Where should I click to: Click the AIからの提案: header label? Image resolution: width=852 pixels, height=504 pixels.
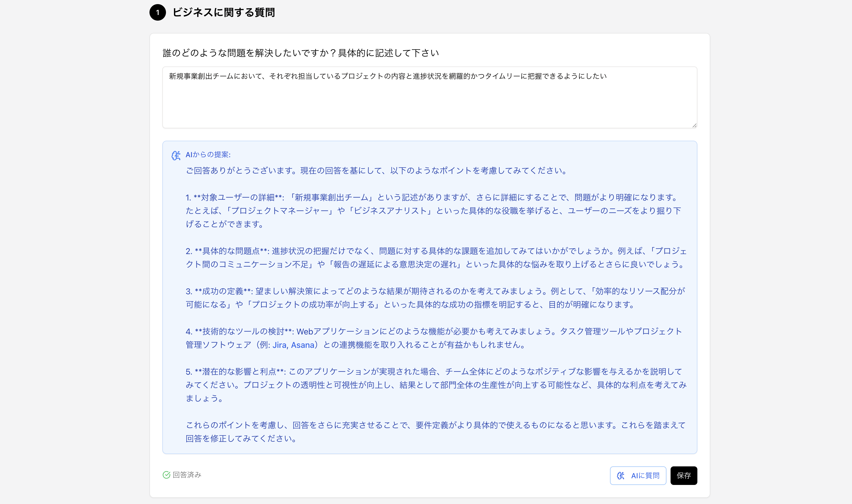pos(208,155)
